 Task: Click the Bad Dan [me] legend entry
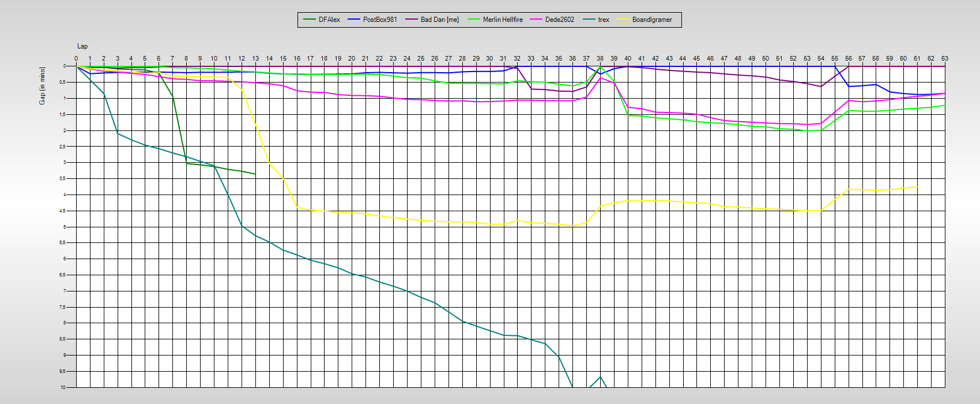[x=440, y=20]
